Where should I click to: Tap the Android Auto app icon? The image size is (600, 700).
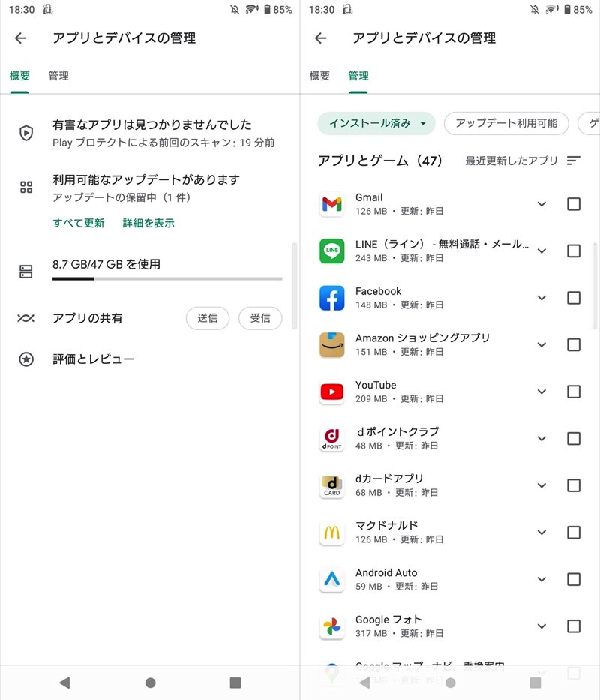tap(331, 579)
